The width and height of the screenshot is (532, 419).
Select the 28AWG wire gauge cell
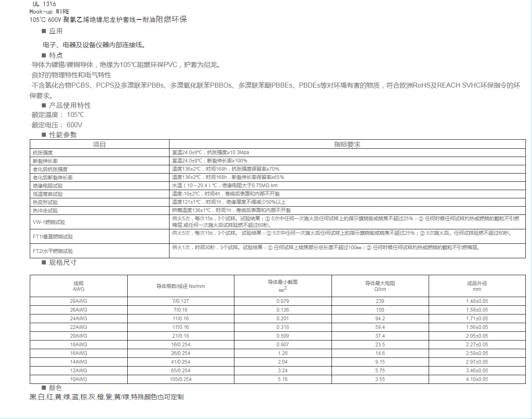[x=79, y=301]
